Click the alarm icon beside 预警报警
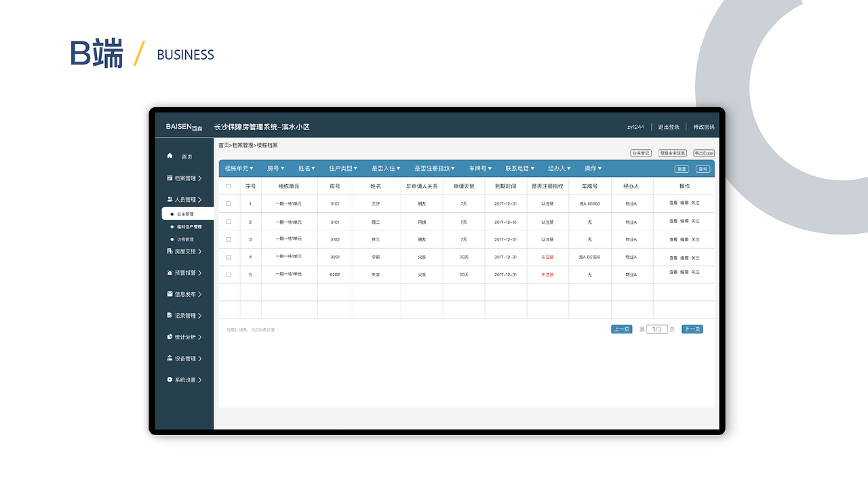 pyautogui.click(x=170, y=273)
